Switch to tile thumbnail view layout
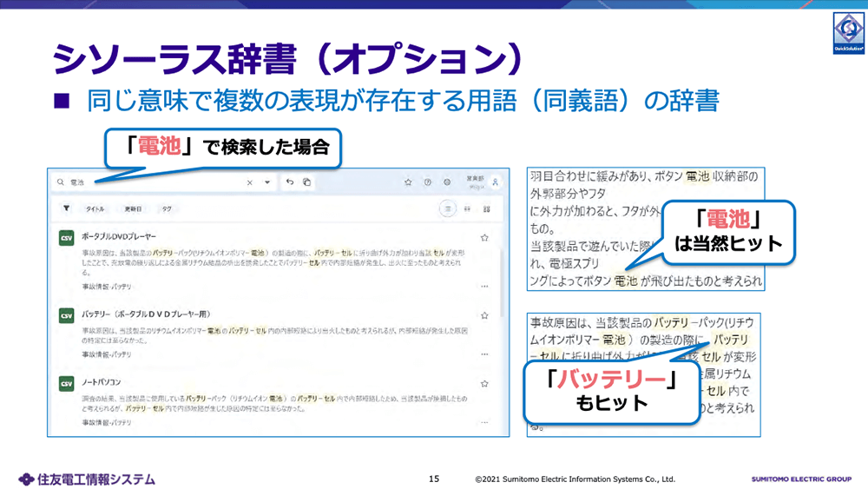 [x=487, y=208]
